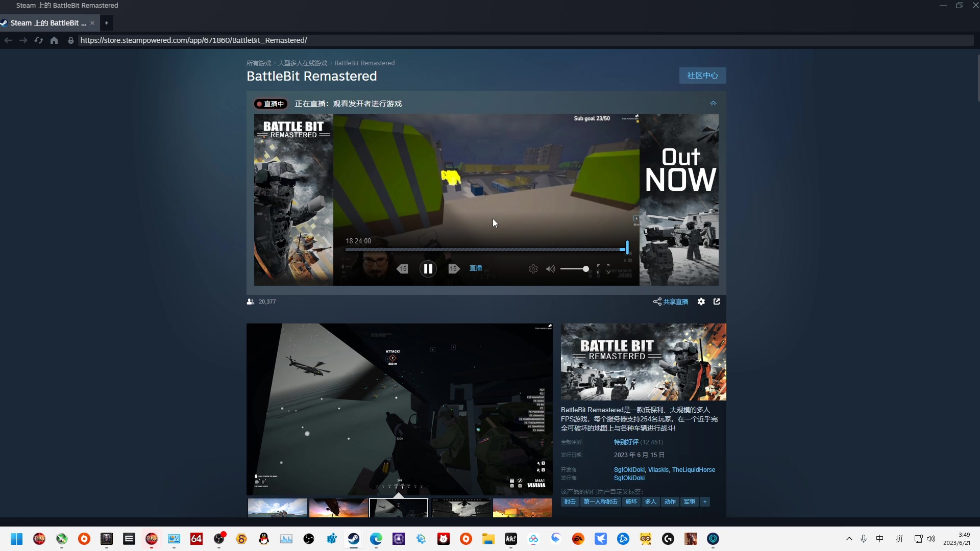The height and width of the screenshot is (551, 980).
Task: Open File Explorer folder in taskbar
Action: (488, 539)
